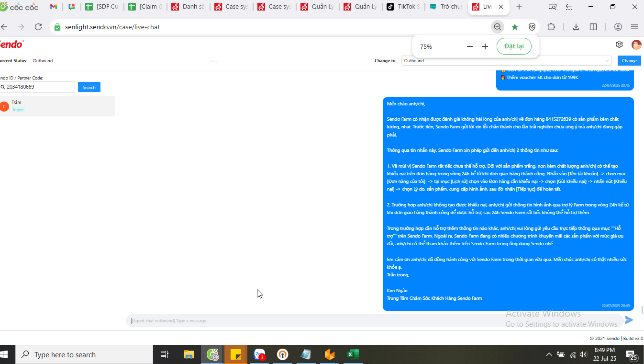The height and width of the screenshot is (364, 644).
Task: Click the blue Search button
Action: point(89,87)
